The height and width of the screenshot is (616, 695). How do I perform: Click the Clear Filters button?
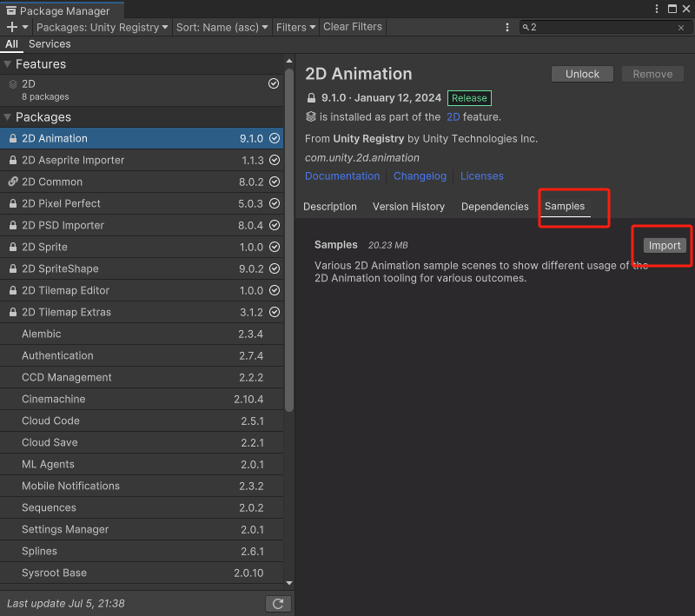353,27
